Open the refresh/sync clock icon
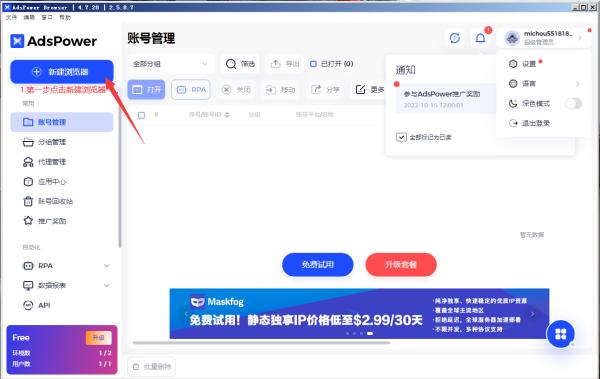This screenshot has height=379, width=600. pos(455,38)
